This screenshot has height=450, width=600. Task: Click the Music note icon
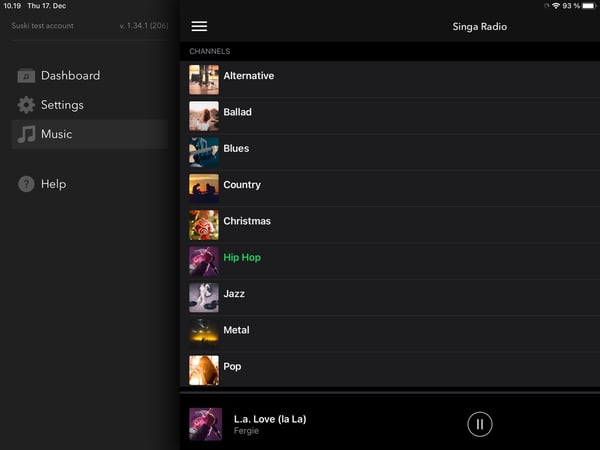pyautogui.click(x=26, y=134)
